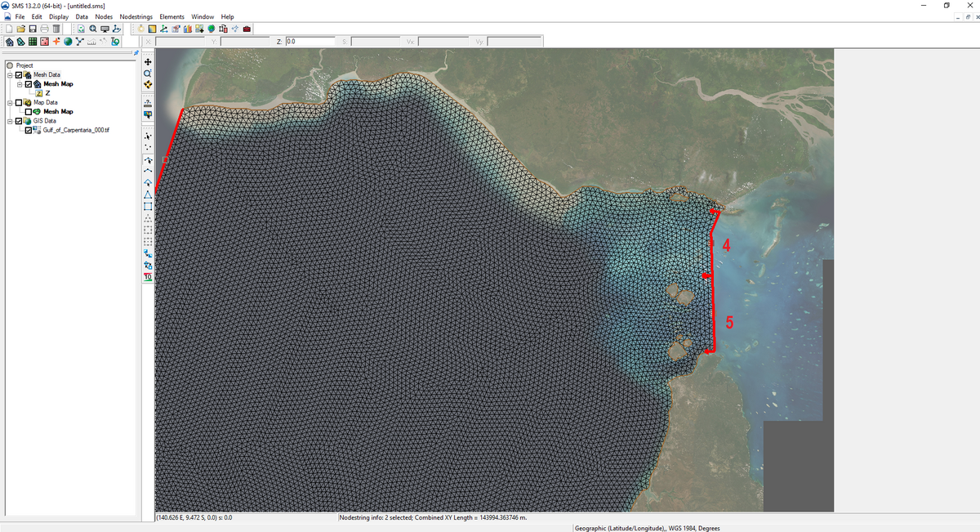The image size is (980, 532).
Task: Click the Open file folder icon
Action: point(20,29)
